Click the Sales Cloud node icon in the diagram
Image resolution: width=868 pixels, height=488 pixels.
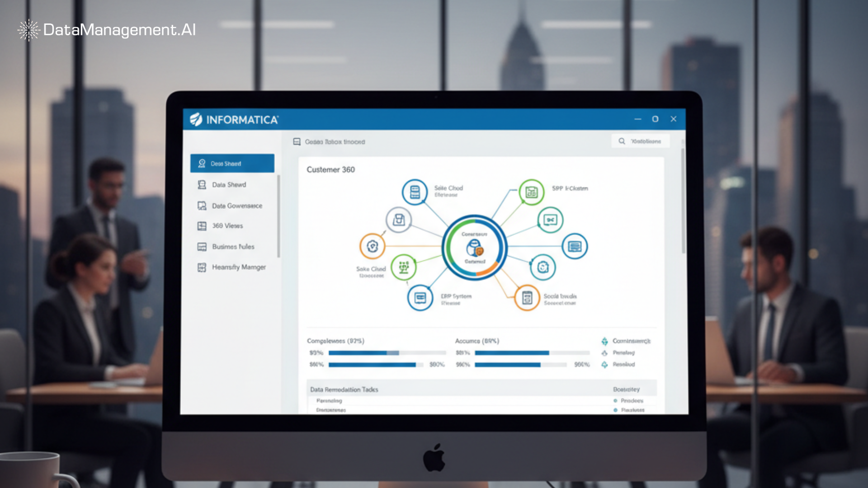point(414,192)
